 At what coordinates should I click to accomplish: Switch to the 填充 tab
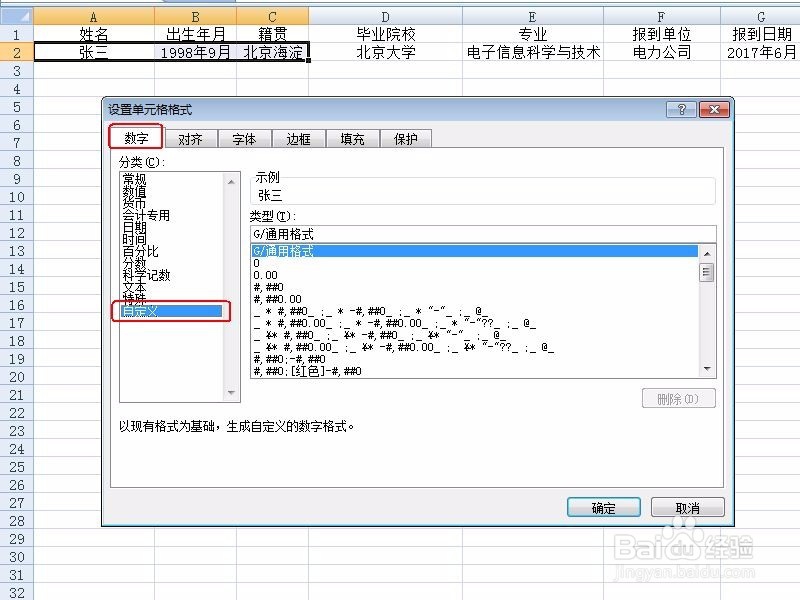click(x=353, y=139)
